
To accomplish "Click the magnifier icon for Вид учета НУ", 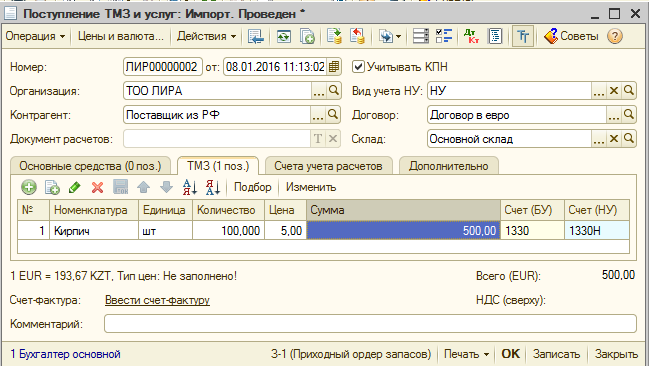I will 629,91.
